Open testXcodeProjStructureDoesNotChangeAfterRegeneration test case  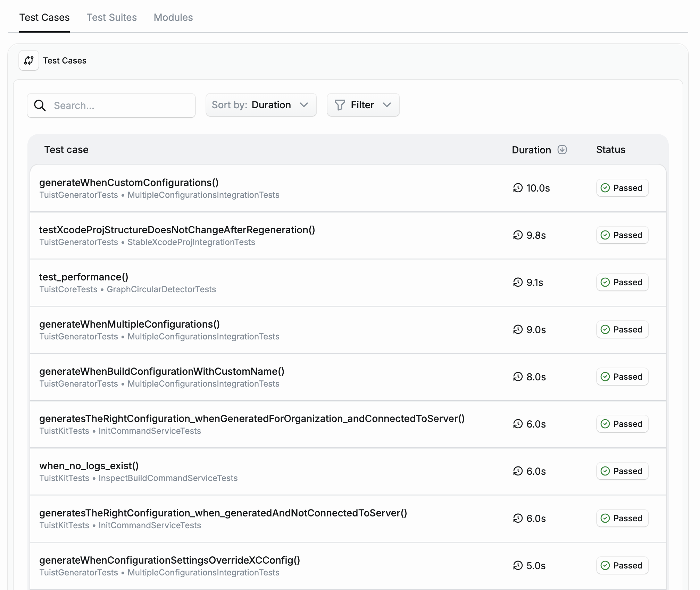(177, 230)
